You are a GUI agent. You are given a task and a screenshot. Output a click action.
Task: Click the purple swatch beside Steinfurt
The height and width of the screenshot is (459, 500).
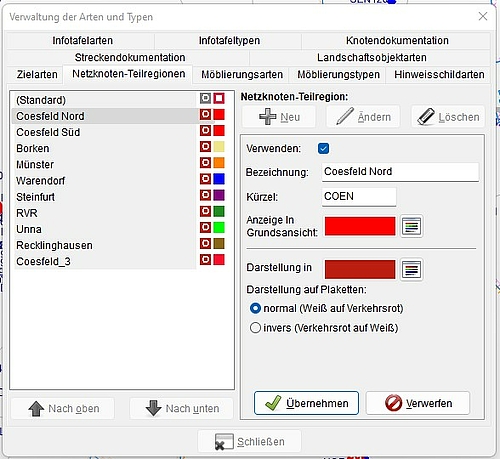point(219,195)
